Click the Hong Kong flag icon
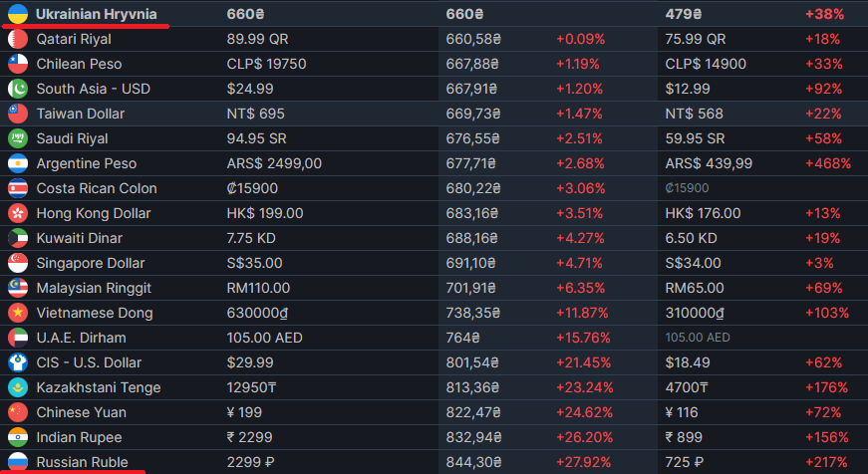Image resolution: width=868 pixels, height=474 pixels. click(18, 213)
